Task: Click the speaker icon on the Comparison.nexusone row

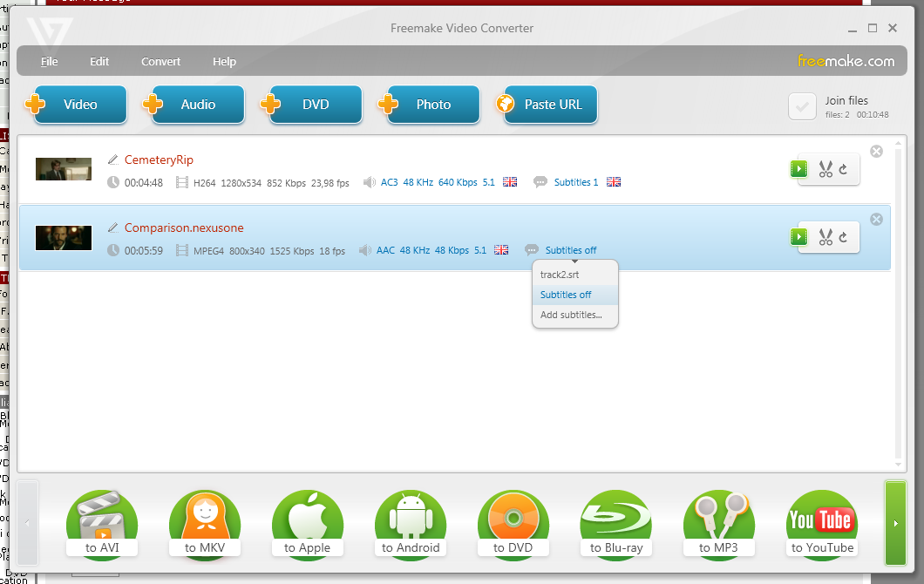Action: (x=365, y=250)
